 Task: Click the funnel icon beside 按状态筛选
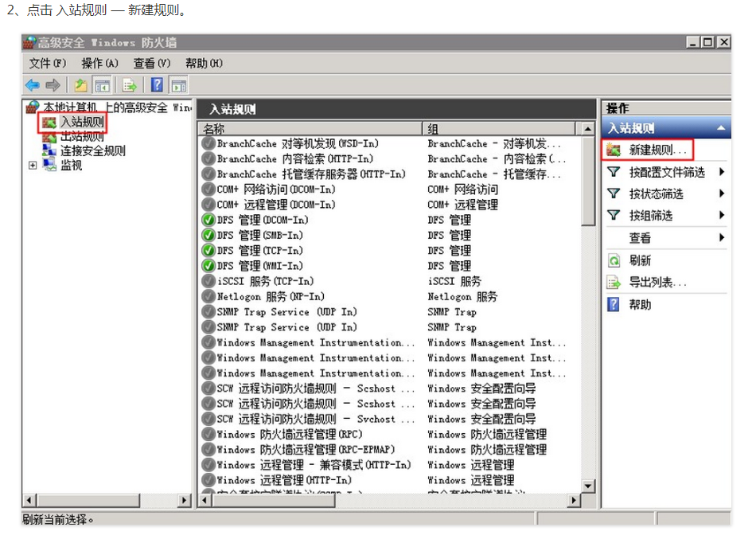614,194
